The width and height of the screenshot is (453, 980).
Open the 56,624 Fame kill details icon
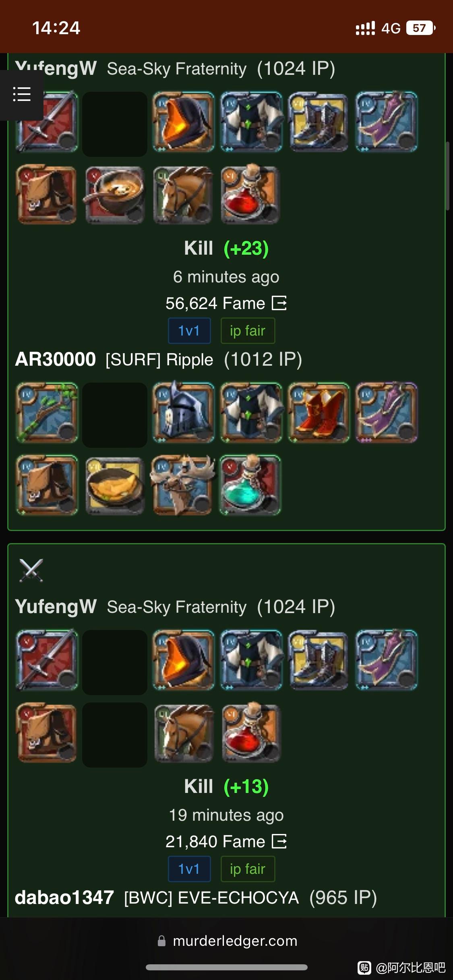[279, 303]
